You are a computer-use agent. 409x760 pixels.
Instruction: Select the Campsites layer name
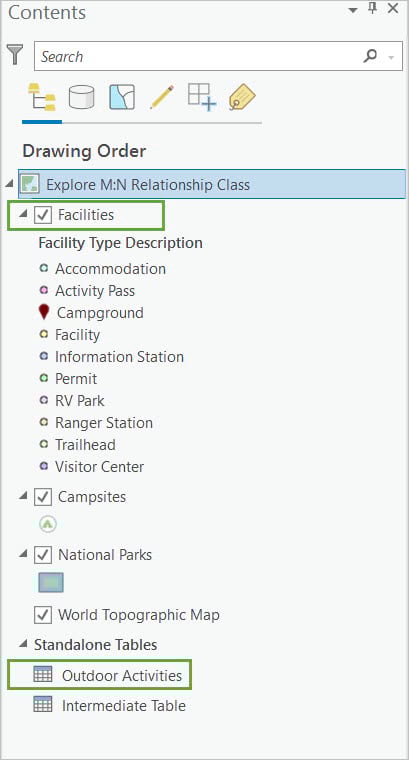[x=92, y=497]
